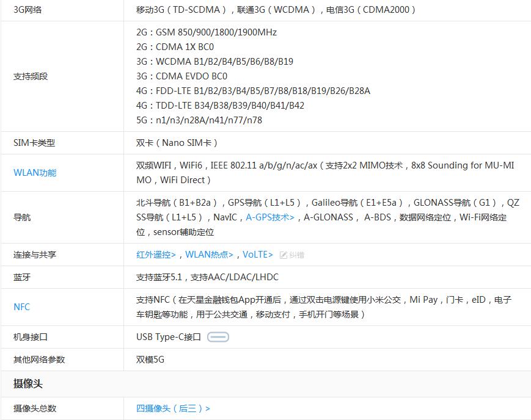Click the 纠错 edit pencil icon
This screenshot has width=531, height=420.
[284, 255]
